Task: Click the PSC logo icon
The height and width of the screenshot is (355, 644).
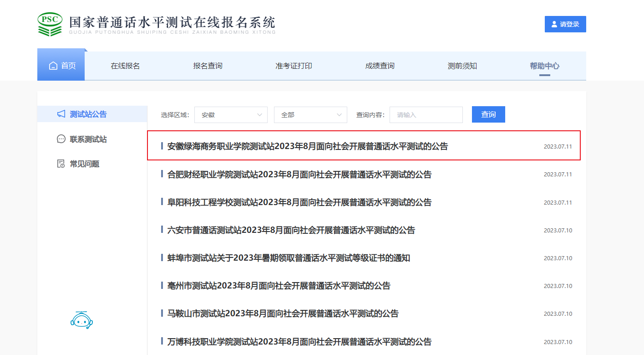Action: click(50, 24)
